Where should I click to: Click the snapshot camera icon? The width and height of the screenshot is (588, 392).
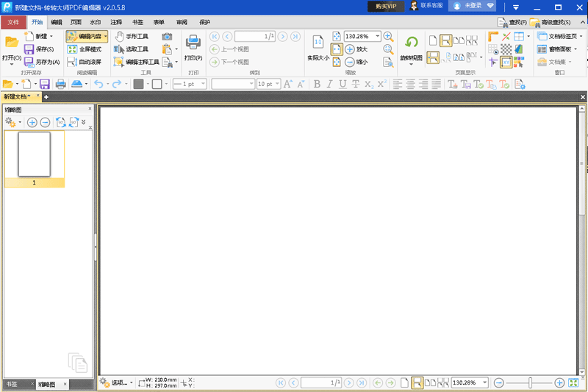(167, 36)
